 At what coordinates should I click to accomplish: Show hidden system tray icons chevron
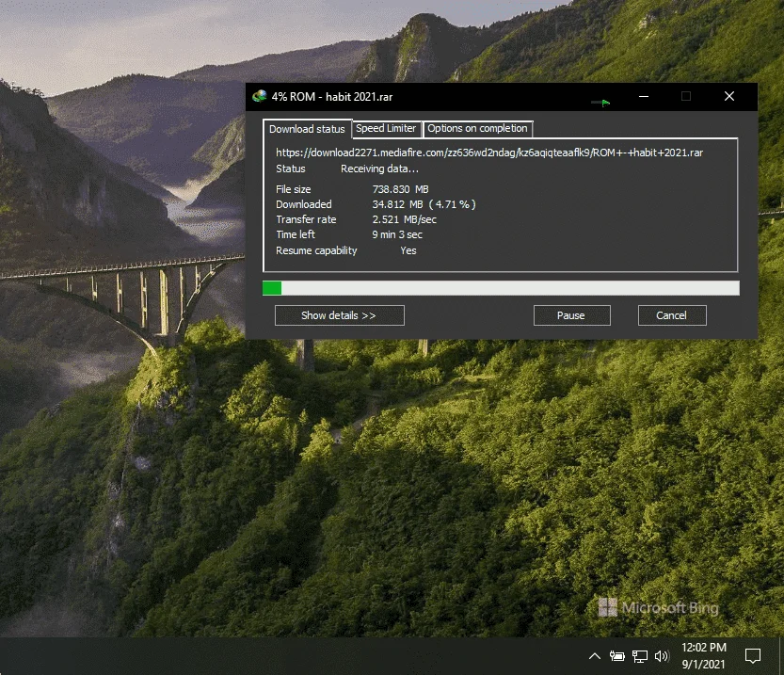click(x=595, y=656)
